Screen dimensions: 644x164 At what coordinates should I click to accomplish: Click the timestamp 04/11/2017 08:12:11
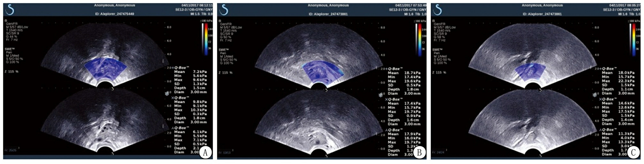click(x=197, y=5)
